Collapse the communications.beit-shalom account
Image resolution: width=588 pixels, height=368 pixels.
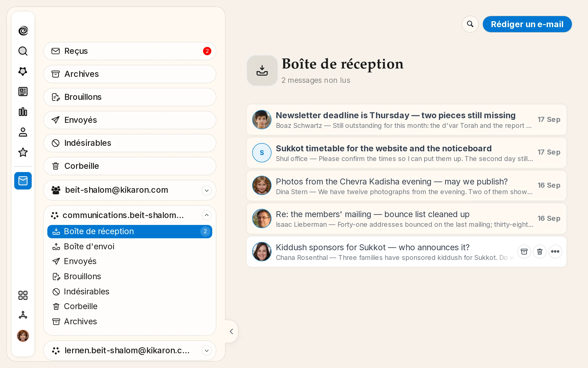[207, 215]
